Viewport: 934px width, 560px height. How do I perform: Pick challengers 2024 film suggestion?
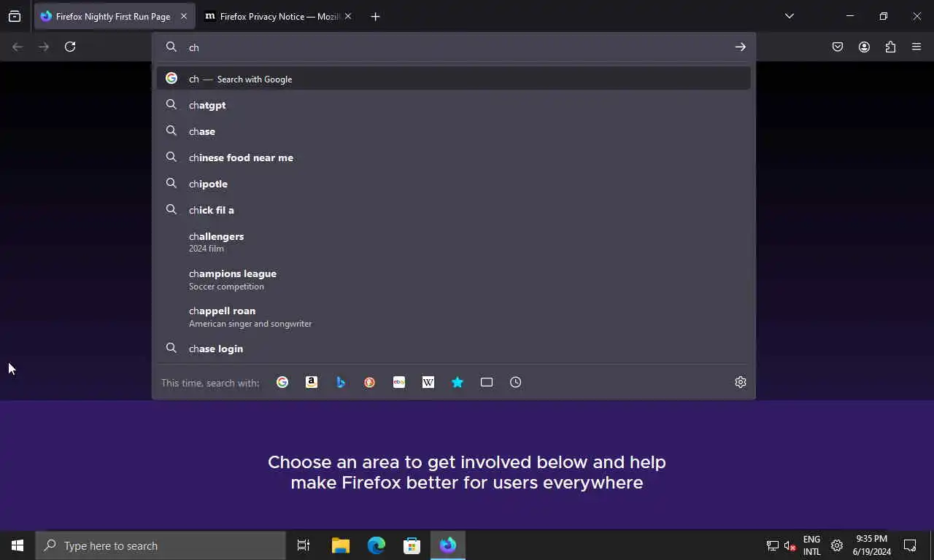453,242
